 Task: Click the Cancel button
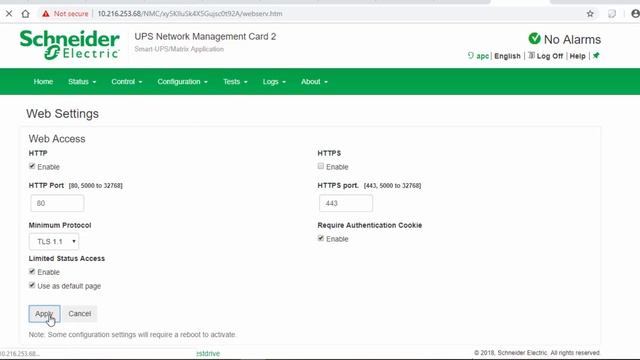click(80, 314)
